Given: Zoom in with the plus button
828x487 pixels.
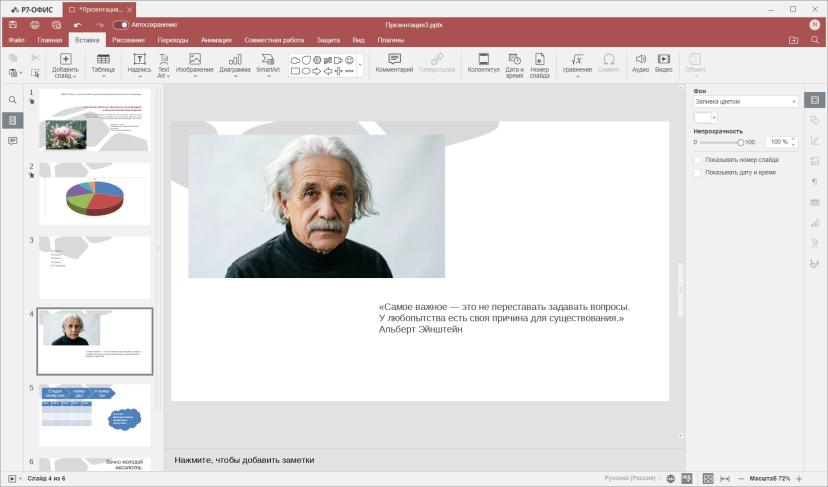Looking at the screenshot, I should 799,479.
